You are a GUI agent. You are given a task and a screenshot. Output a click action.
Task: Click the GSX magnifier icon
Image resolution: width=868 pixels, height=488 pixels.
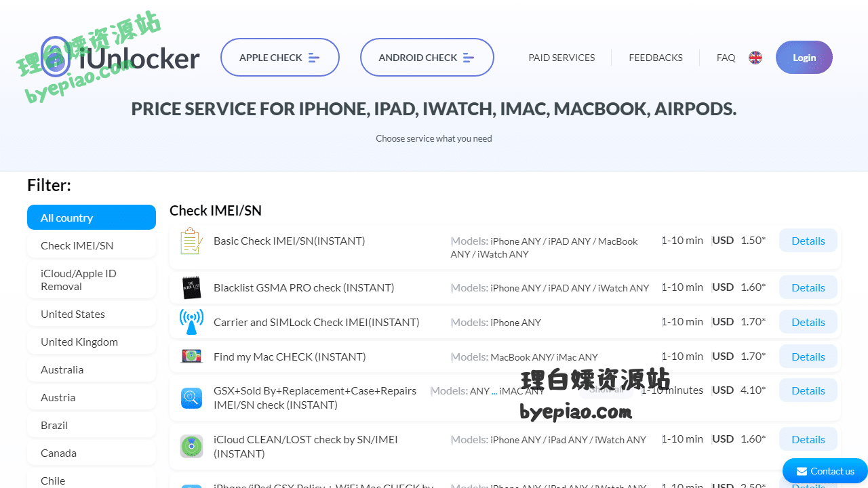pos(191,398)
